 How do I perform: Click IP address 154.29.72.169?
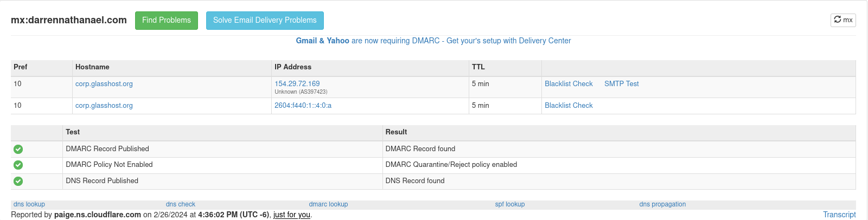click(297, 84)
